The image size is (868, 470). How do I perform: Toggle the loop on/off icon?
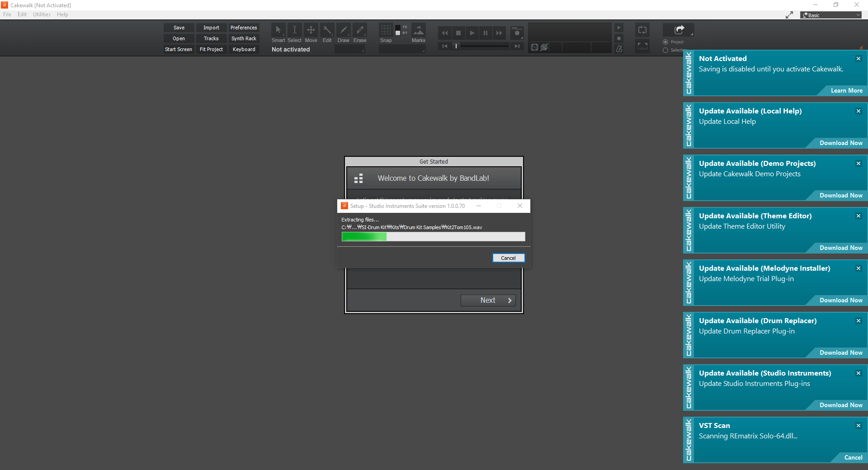point(642,30)
